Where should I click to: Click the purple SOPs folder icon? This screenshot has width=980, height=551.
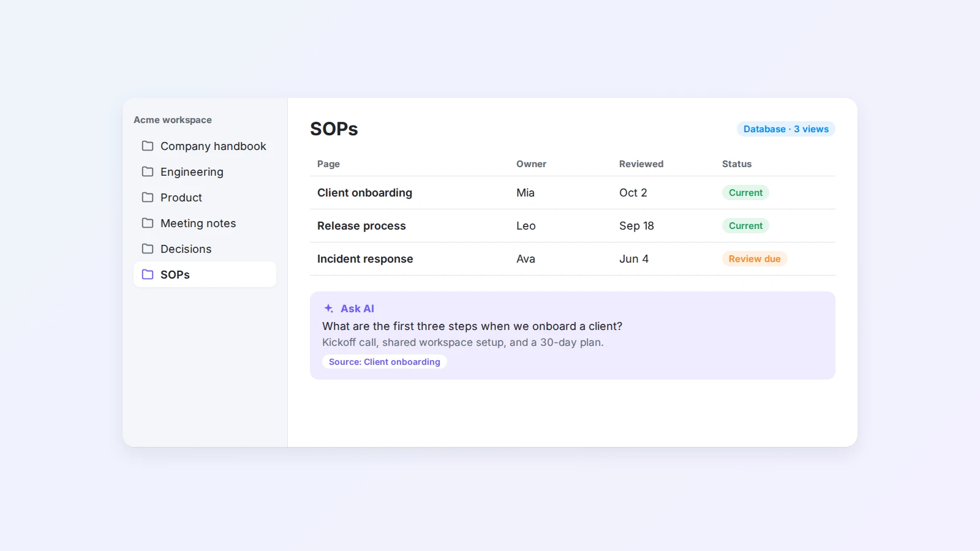coord(148,274)
